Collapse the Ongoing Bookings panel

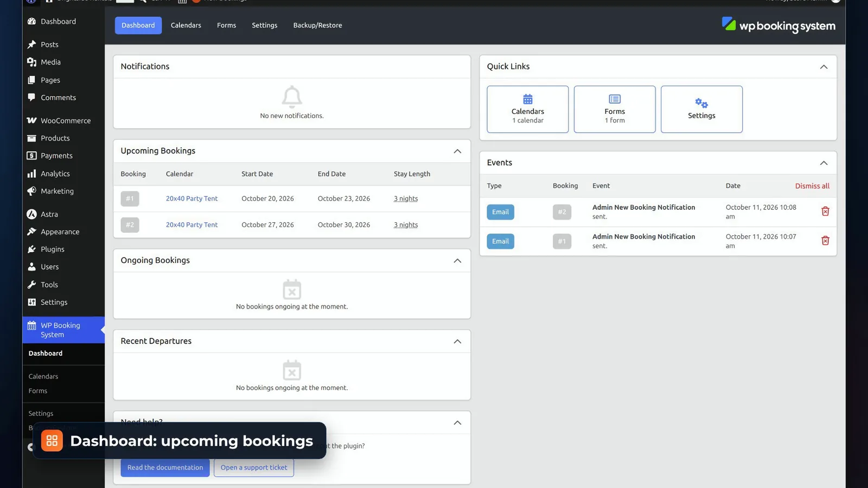[457, 261]
